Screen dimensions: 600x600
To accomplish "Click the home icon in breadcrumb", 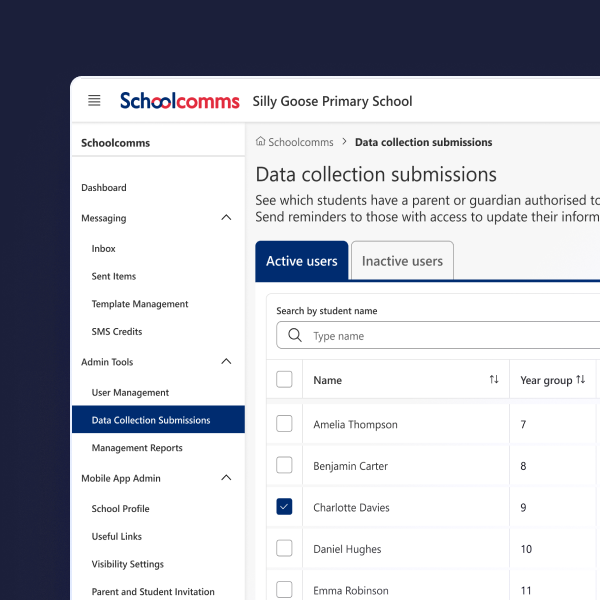I will point(261,143).
